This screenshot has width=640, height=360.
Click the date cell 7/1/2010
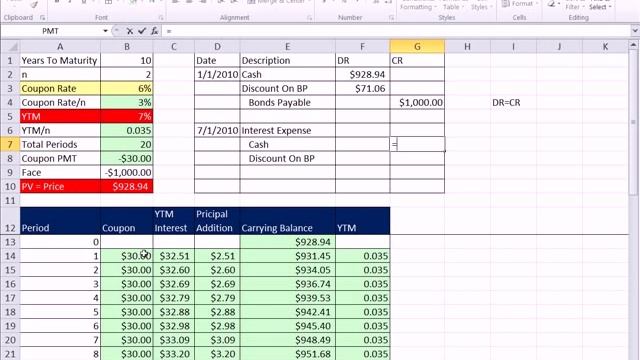click(218, 131)
